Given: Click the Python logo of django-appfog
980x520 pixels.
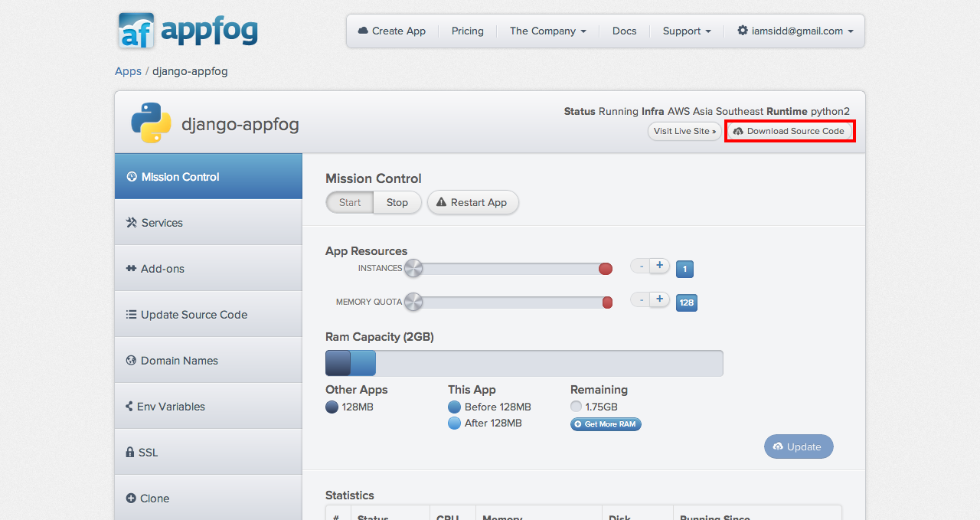Looking at the screenshot, I should pyautogui.click(x=151, y=123).
